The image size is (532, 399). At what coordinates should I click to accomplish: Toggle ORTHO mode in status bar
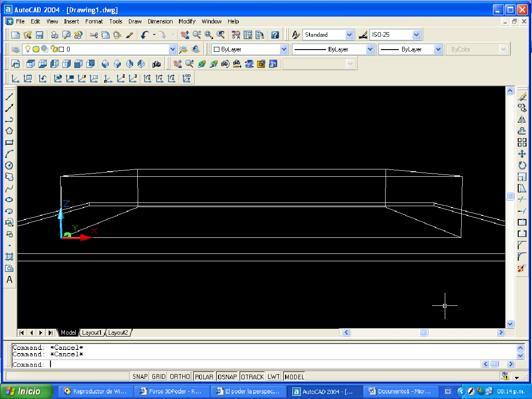pos(180,377)
